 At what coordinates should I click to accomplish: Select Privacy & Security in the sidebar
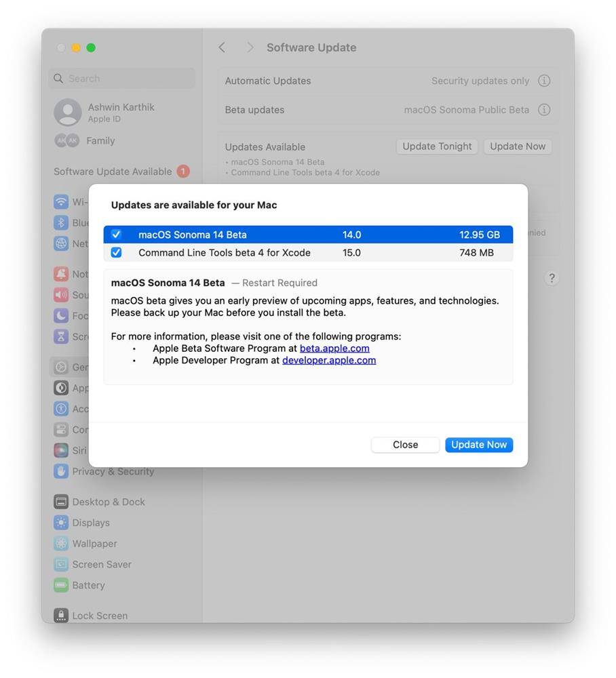pyautogui.click(x=61, y=471)
